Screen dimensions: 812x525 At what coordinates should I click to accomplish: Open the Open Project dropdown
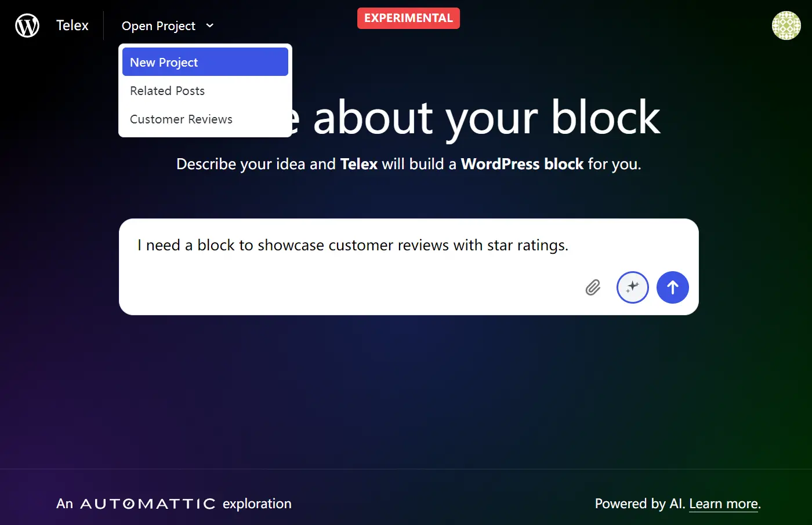click(x=159, y=25)
